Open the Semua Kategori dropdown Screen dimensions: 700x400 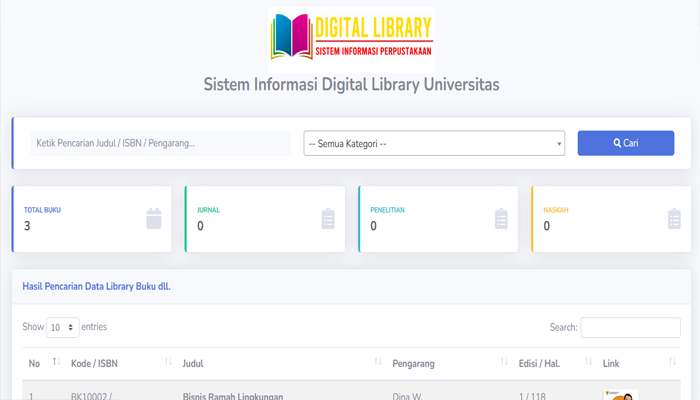(x=434, y=144)
